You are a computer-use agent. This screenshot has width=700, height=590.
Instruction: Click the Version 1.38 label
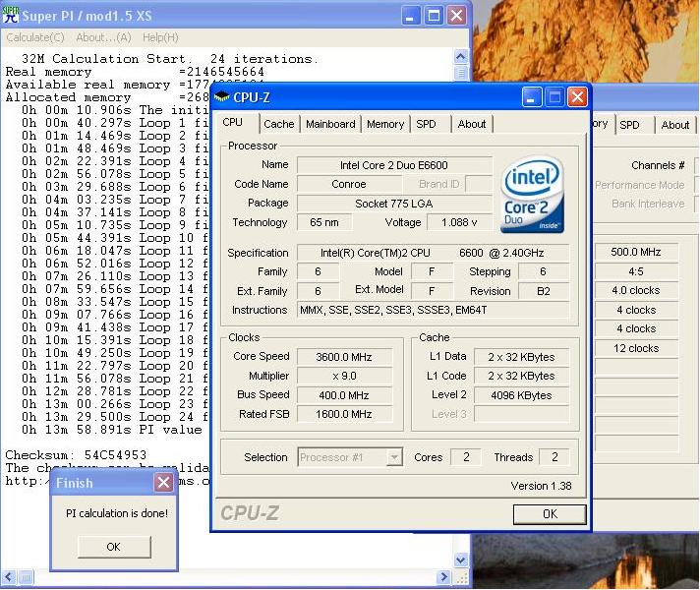pyautogui.click(x=541, y=486)
